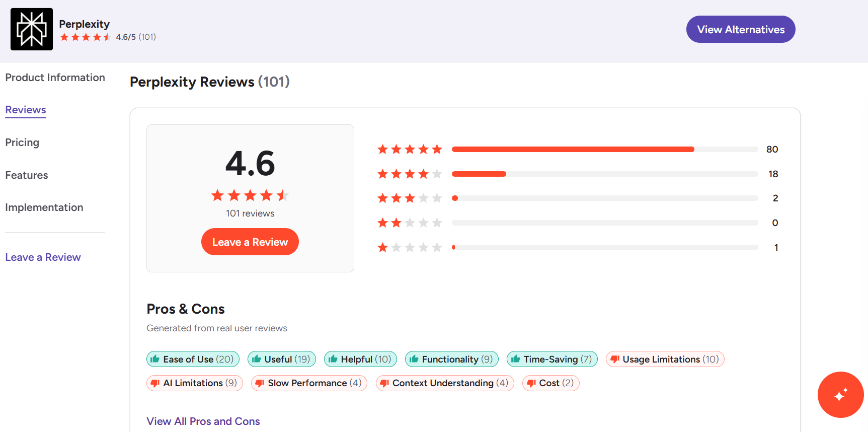Click the header 4.6/5 (101) rating text
Image resolution: width=868 pixels, height=432 pixels.
point(136,37)
